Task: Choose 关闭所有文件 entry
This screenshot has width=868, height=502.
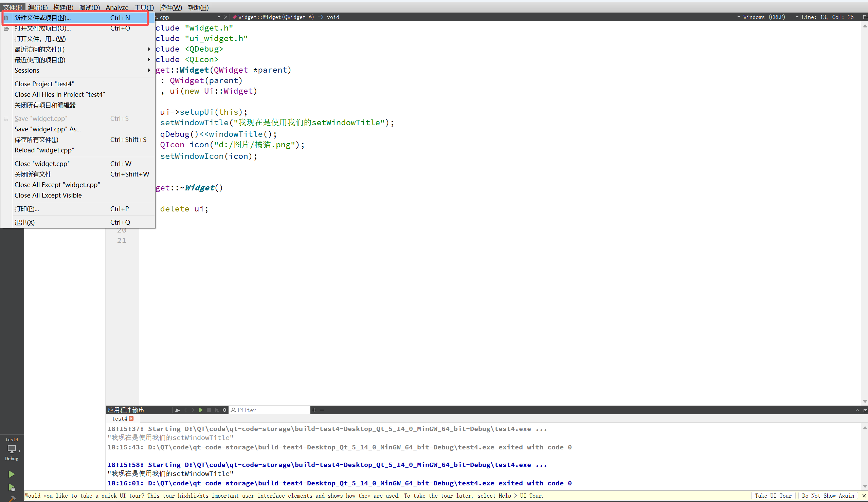Action: pos(77,174)
